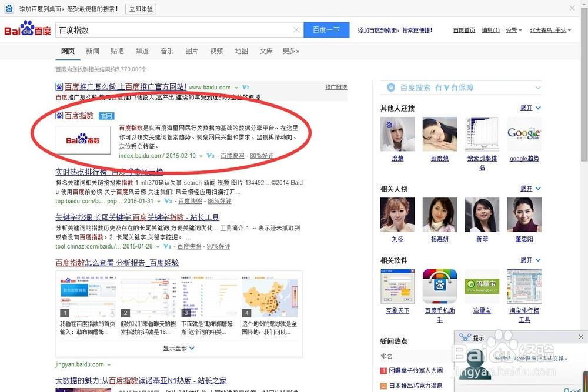Click the Baidu logo at top left
This screenshot has width=588, height=392.
click(28, 29)
